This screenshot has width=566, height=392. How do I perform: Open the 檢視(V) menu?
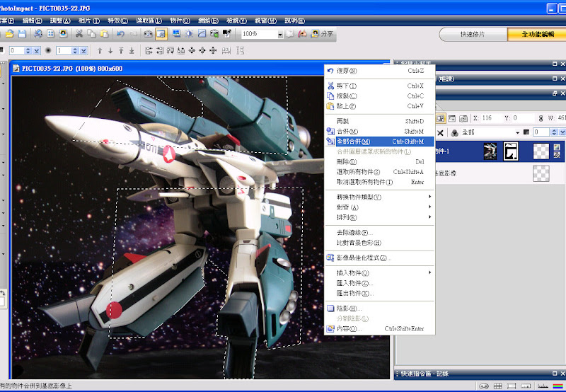point(236,21)
